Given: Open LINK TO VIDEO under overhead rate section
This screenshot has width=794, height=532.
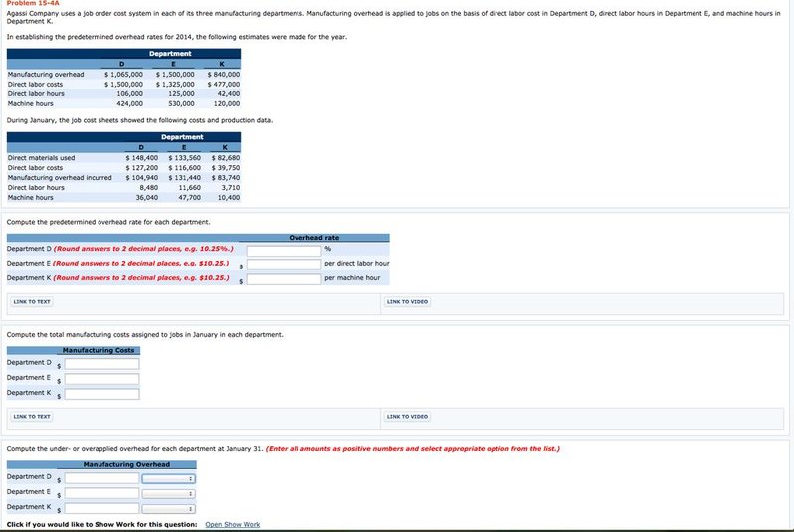Looking at the screenshot, I should point(407,302).
